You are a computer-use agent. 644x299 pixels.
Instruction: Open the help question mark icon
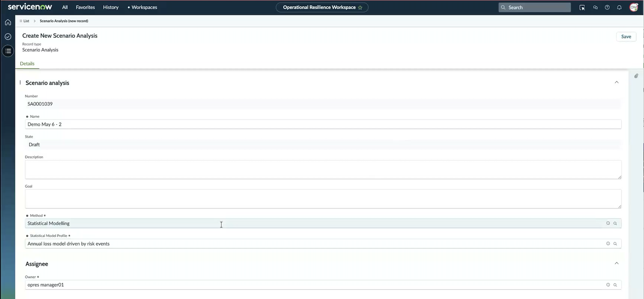point(607,8)
